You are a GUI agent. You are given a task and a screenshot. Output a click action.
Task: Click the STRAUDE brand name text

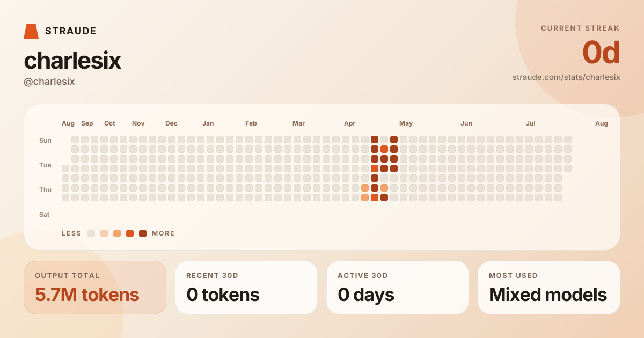(x=71, y=31)
